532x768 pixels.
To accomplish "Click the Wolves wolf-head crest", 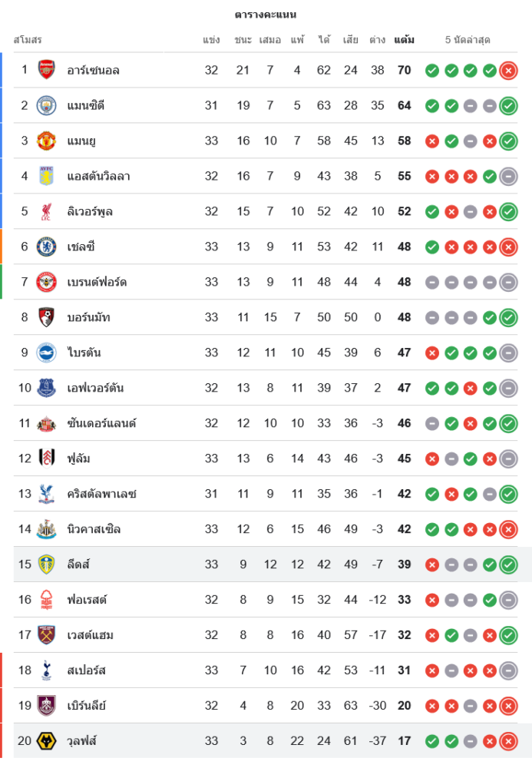I will point(47,741).
